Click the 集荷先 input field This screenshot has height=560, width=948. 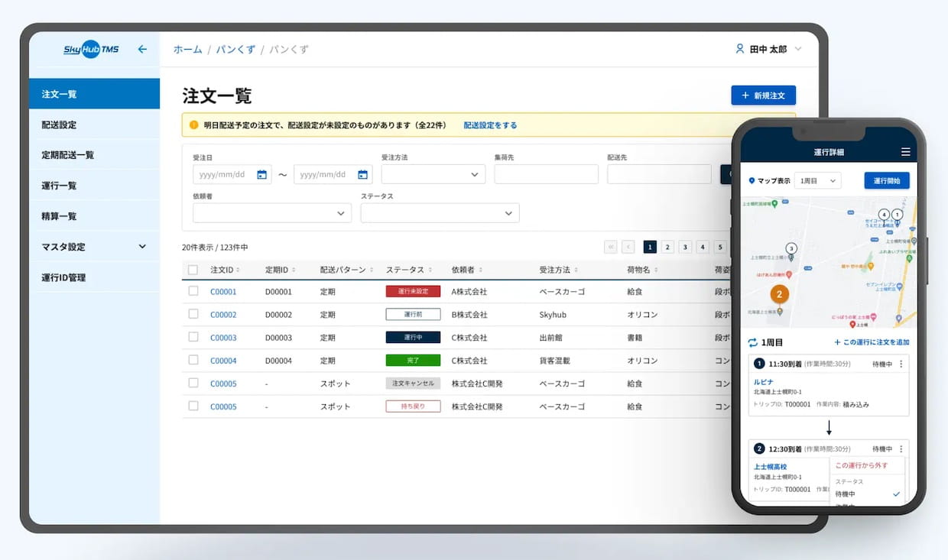[x=546, y=174]
